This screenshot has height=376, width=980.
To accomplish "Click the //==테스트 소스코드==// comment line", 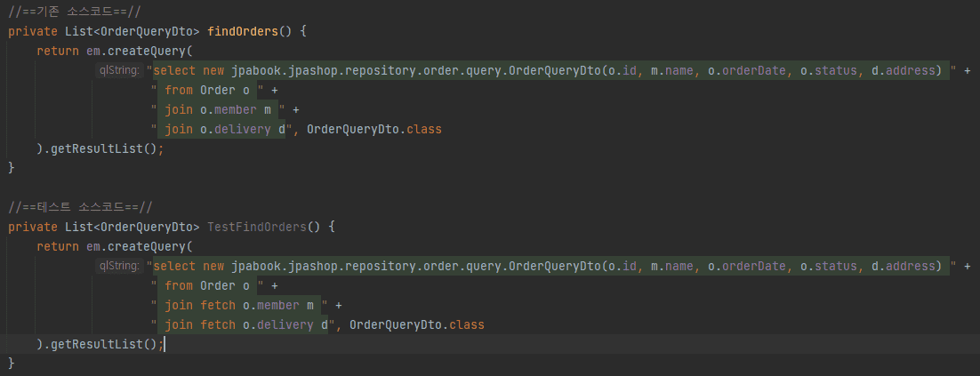I will point(80,207).
